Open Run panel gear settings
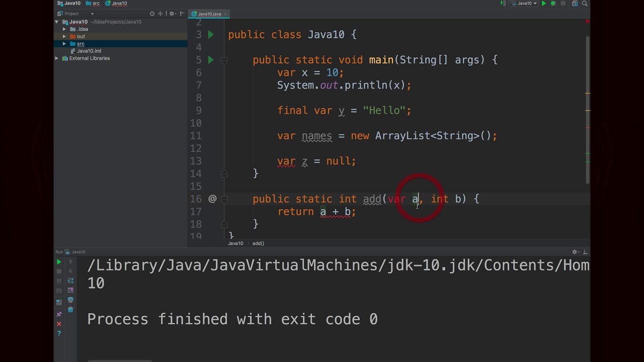Image resolution: width=644 pixels, height=362 pixels. [x=575, y=252]
